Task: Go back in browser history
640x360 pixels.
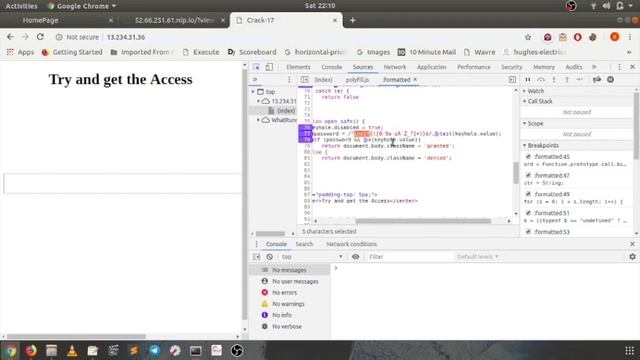Action: tap(10, 37)
